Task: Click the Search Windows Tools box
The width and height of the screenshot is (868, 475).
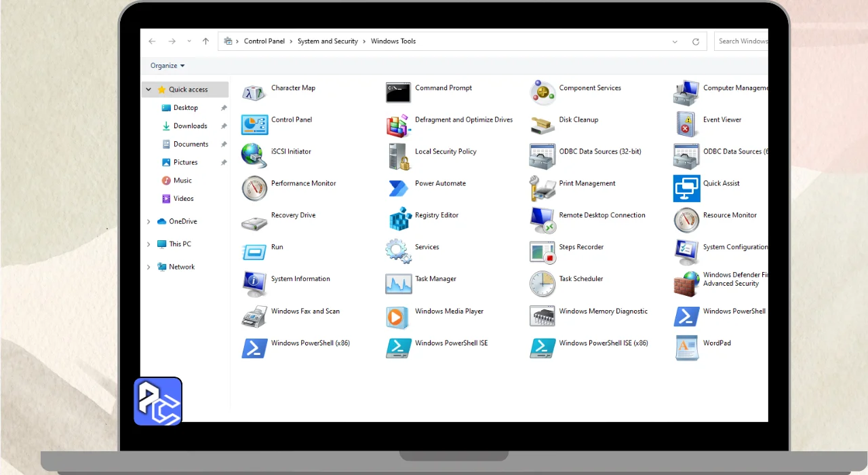Action: pyautogui.click(x=743, y=41)
